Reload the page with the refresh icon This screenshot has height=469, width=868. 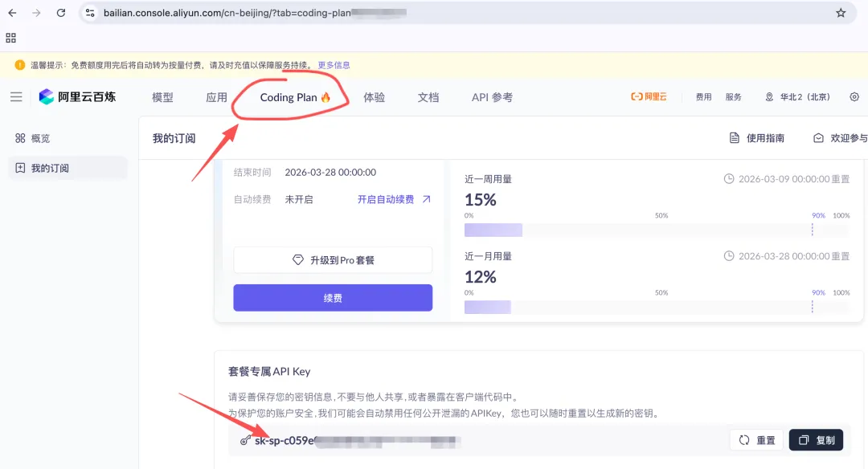pyautogui.click(x=61, y=13)
